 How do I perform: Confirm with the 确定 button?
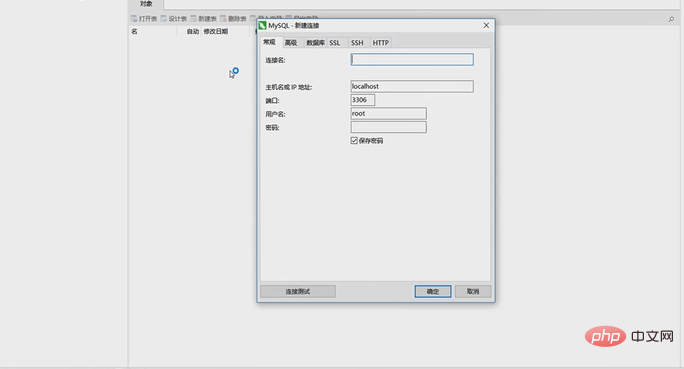(x=433, y=291)
